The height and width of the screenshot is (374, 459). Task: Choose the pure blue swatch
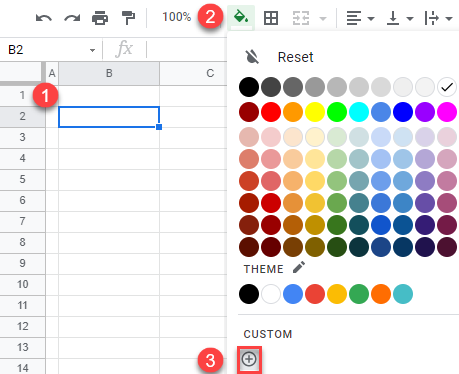click(x=403, y=112)
